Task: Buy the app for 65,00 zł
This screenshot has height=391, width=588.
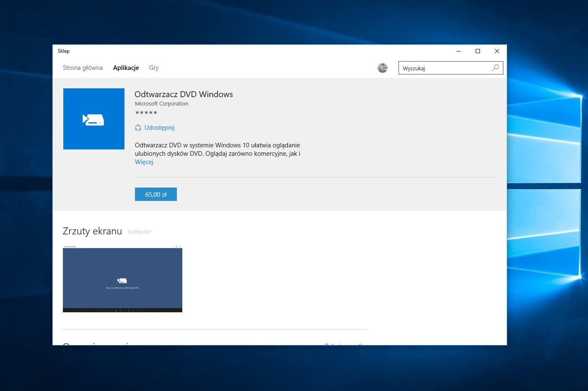Action: (x=156, y=194)
